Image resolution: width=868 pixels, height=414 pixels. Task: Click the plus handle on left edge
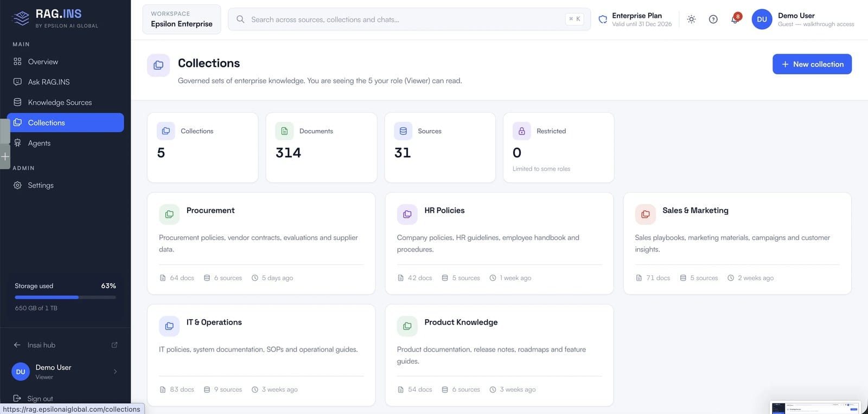point(5,157)
